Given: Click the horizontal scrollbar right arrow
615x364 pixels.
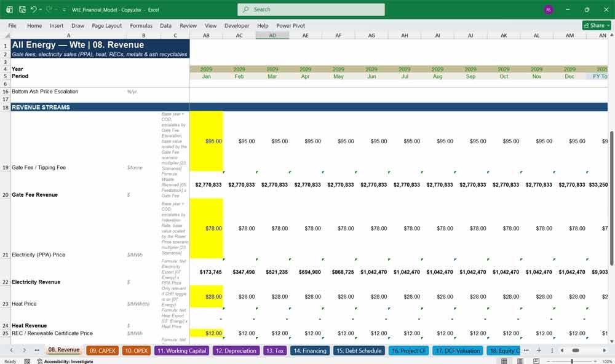Looking at the screenshot, I should click(605, 350).
